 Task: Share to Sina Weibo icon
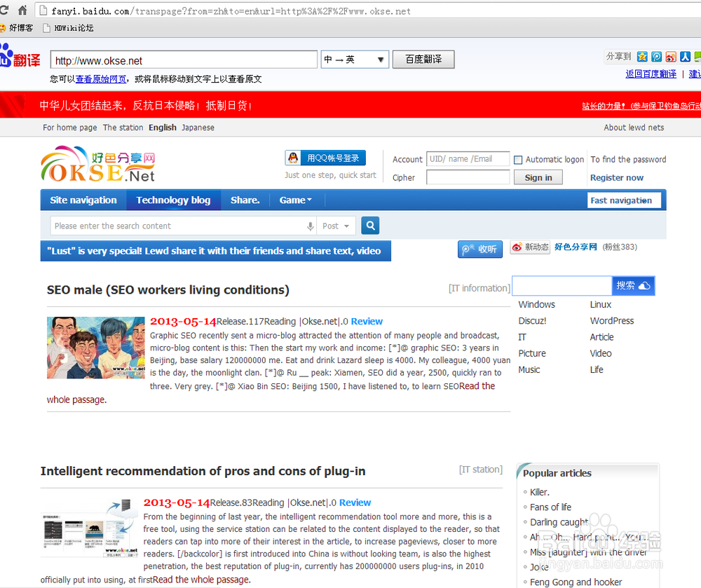(x=671, y=57)
